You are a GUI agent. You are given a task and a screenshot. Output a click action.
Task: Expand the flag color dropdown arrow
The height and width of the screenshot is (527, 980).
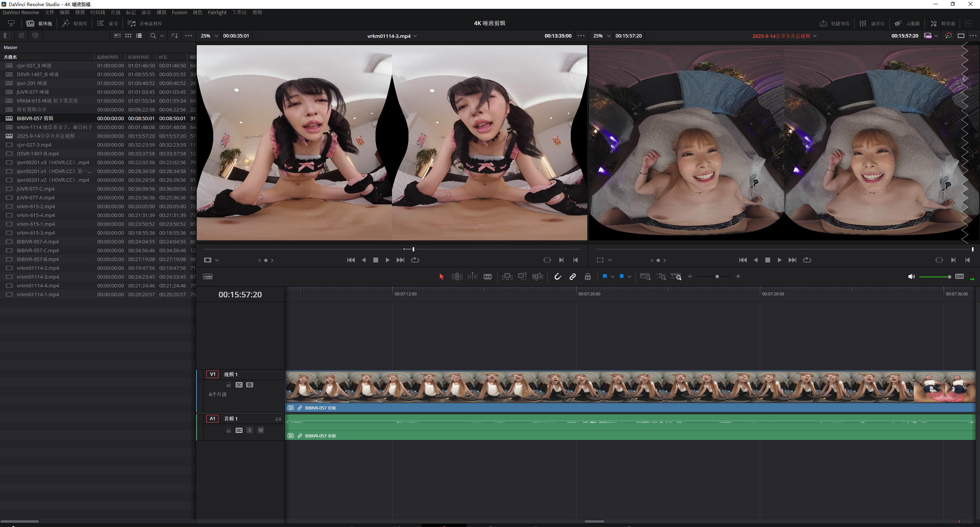(x=612, y=276)
